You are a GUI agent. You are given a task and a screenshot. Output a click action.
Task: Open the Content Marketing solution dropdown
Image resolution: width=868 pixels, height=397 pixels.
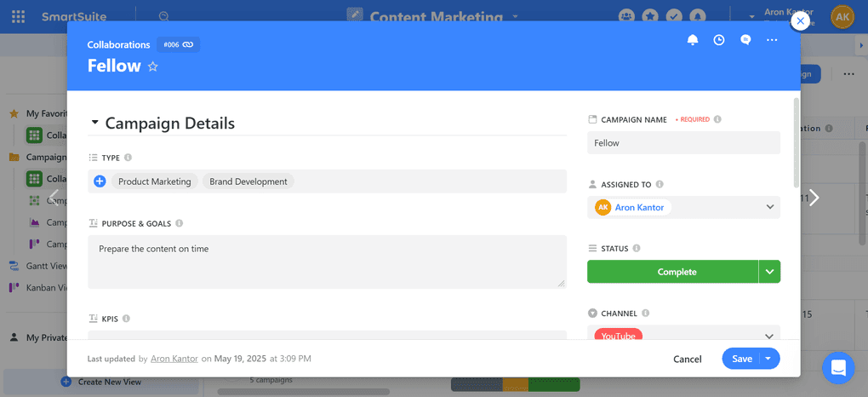click(x=516, y=17)
